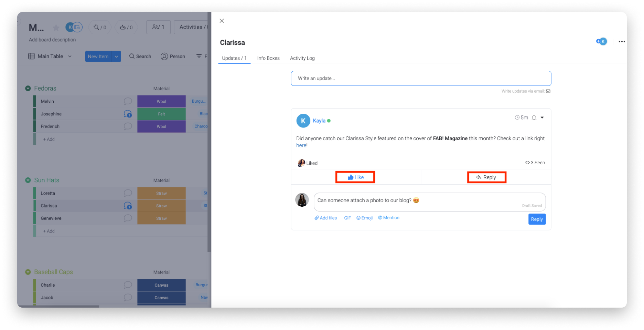
Task: Click the Material header in Fedoras group
Action: [x=162, y=89]
